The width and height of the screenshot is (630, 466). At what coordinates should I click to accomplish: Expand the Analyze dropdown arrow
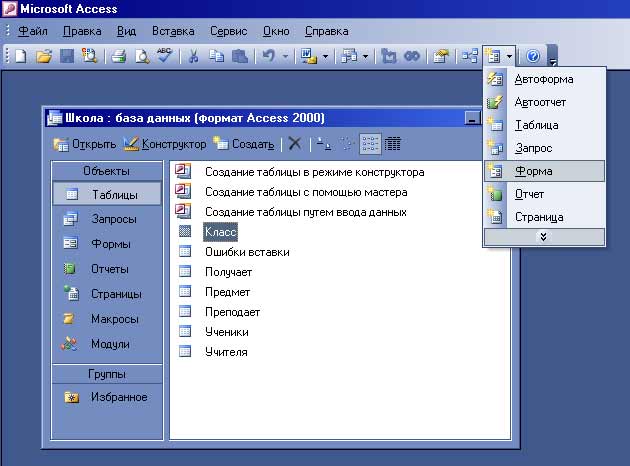tap(366, 56)
